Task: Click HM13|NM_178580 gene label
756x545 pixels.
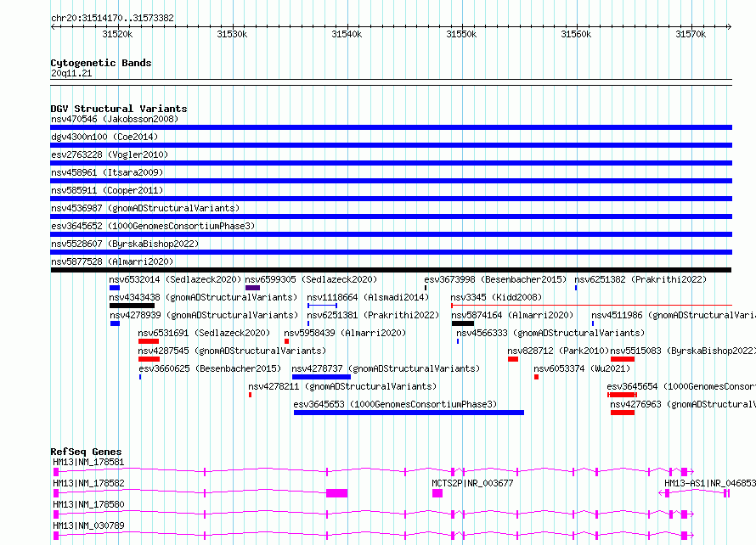Action: (x=88, y=504)
